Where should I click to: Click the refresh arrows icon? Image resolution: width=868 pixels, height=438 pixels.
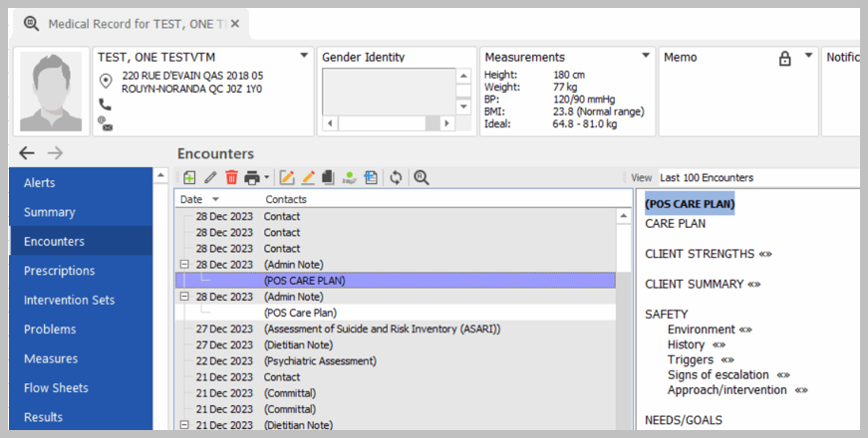pyautogui.click(x=396, y=178)
